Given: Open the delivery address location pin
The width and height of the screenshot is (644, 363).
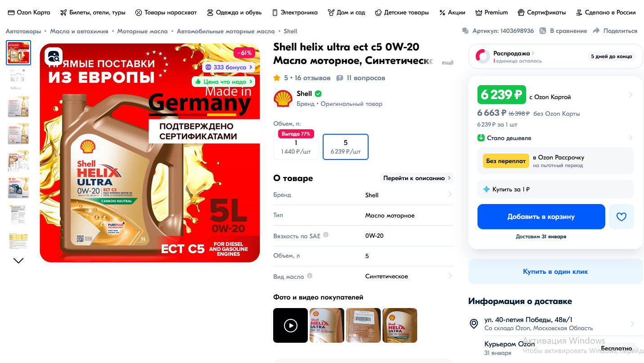Looking at the screenshot, I should tap(473, 323).
